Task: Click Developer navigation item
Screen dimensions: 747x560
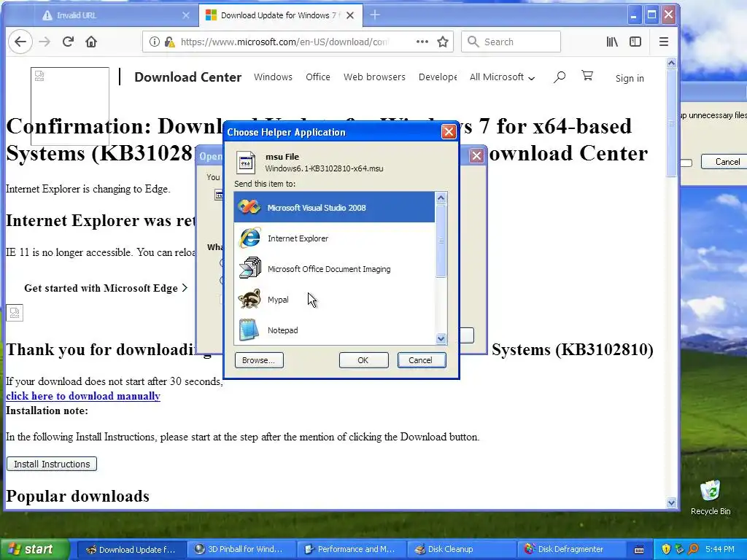Action: click(438, 77)
